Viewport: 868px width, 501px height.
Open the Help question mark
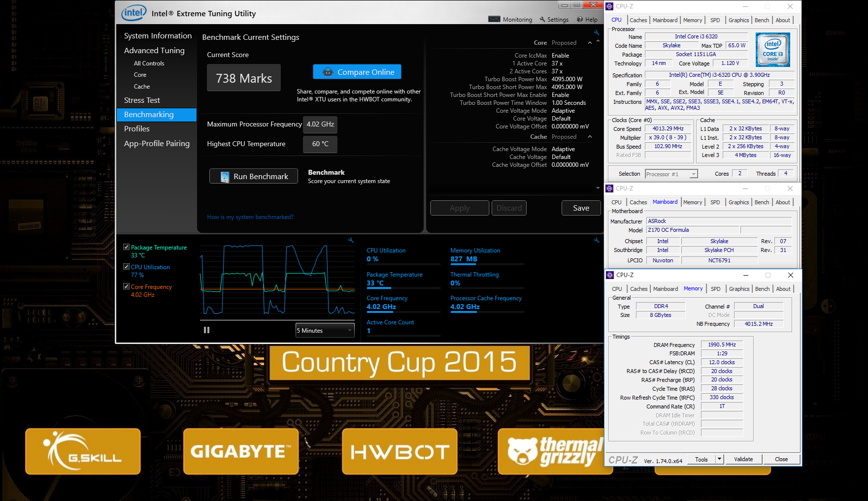click(580, 20)
